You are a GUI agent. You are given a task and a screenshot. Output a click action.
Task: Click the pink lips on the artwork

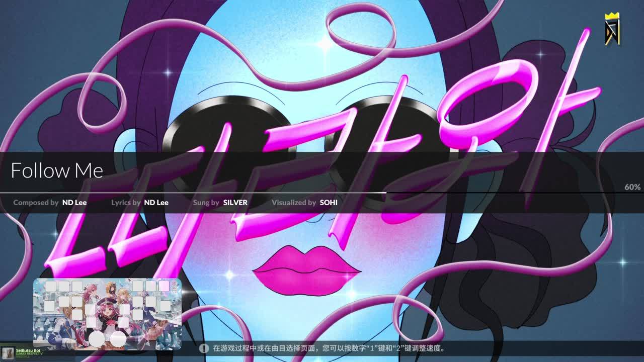[x=306, y=270]
